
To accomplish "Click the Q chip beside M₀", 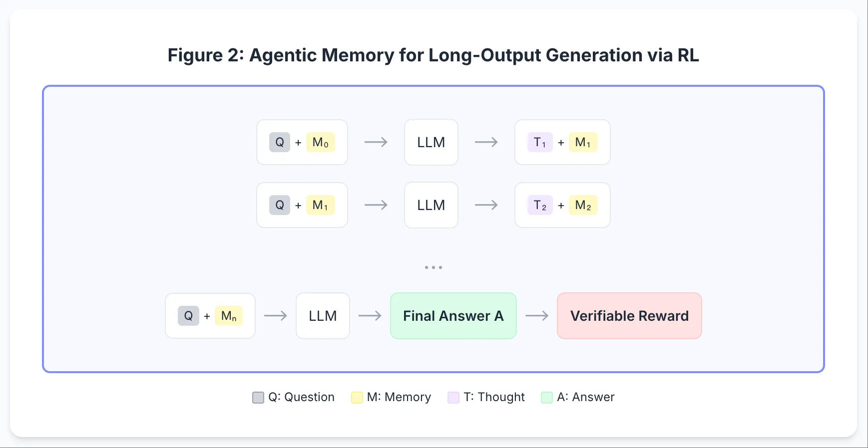I will [280, 142].
